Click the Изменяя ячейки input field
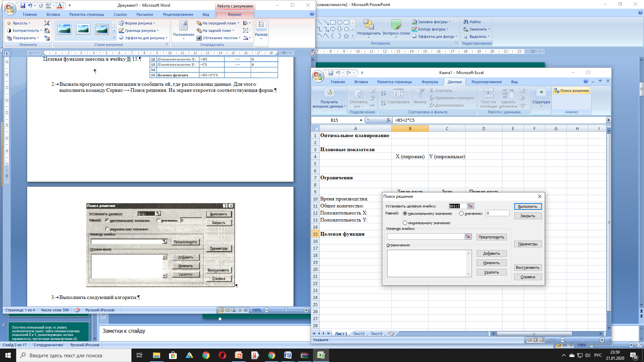The width and height of the screenshot is (644, 362). (x=426, y=237)
